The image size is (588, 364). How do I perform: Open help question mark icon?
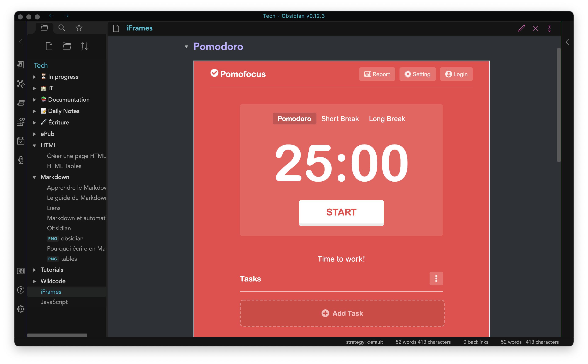coord(21,290)
